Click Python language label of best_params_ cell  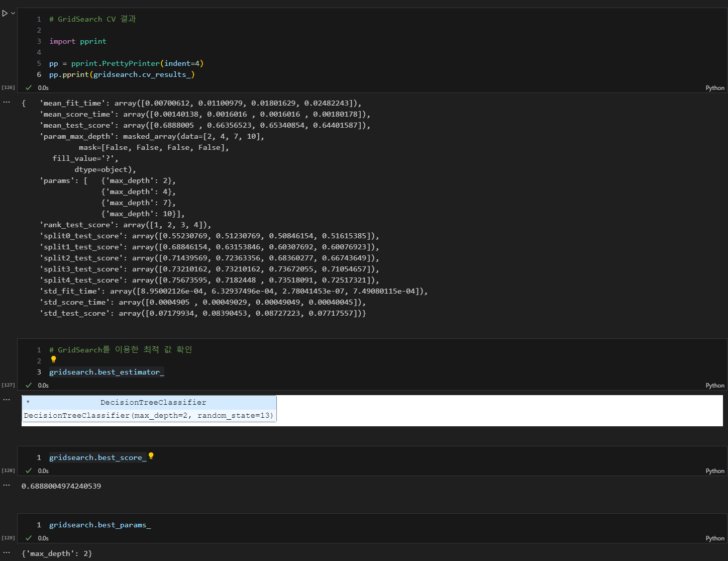pyautogui.click(x=715, y=538)
